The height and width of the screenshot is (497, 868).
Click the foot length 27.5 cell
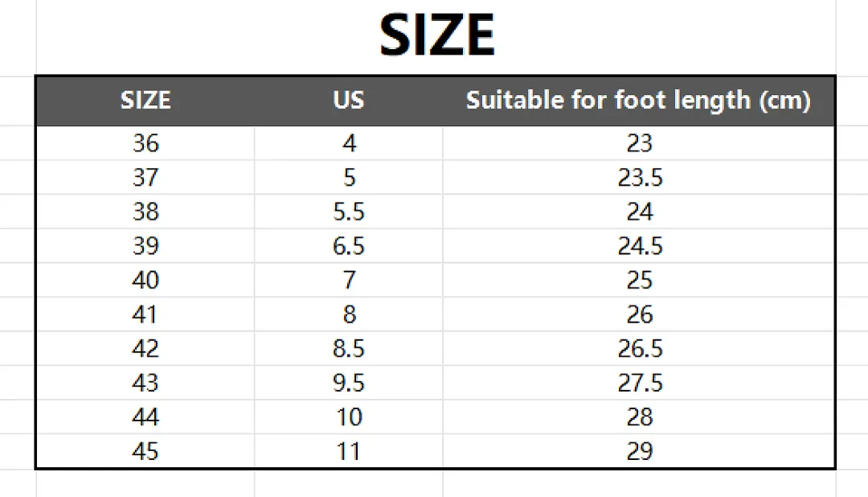(638, 383)
